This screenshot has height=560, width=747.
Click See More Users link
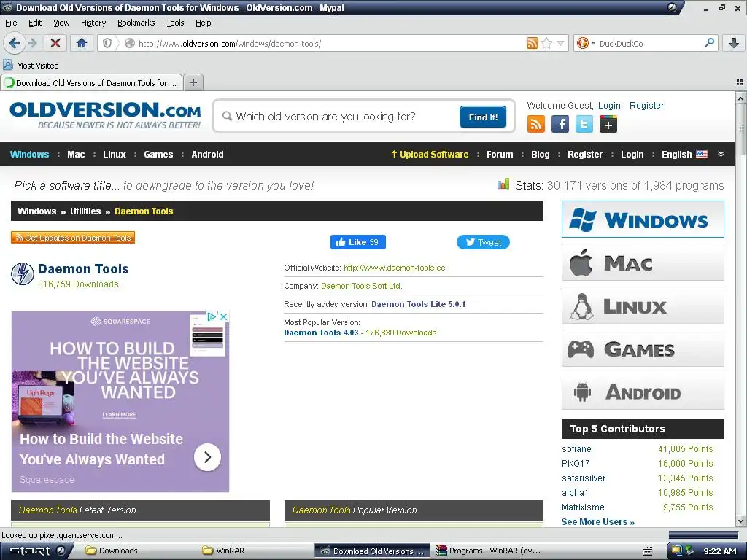(598, 521)
